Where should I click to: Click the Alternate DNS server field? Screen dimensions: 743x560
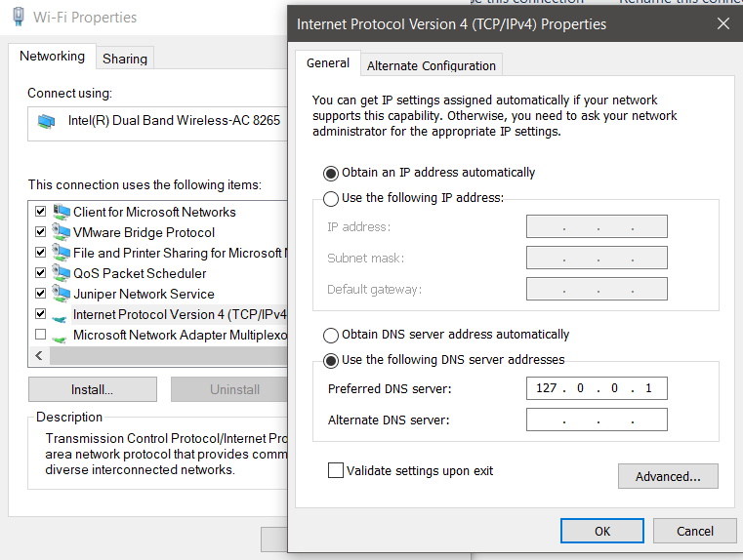[597, 420]
